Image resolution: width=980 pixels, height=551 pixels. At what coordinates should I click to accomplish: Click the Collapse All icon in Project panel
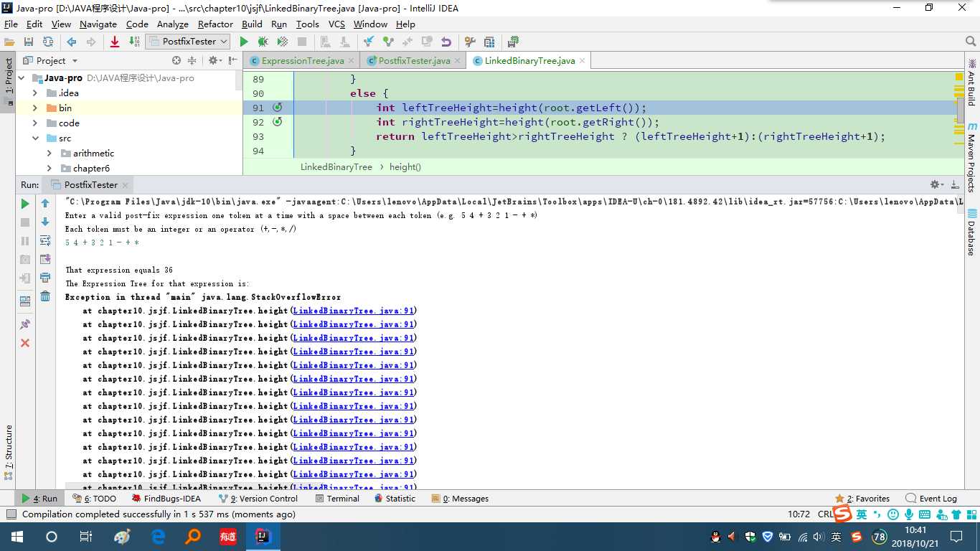(192, 61)
